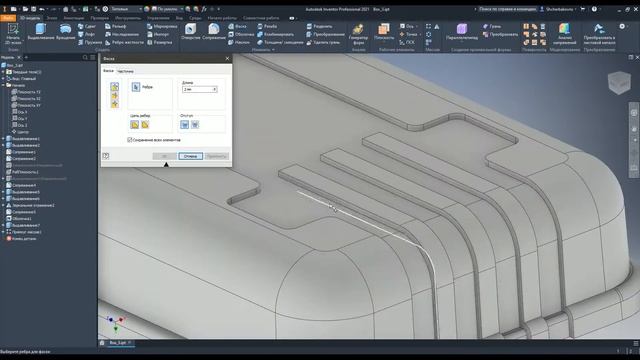Select the Фаска (Chamfer) ribbon command

pos(238,26)
